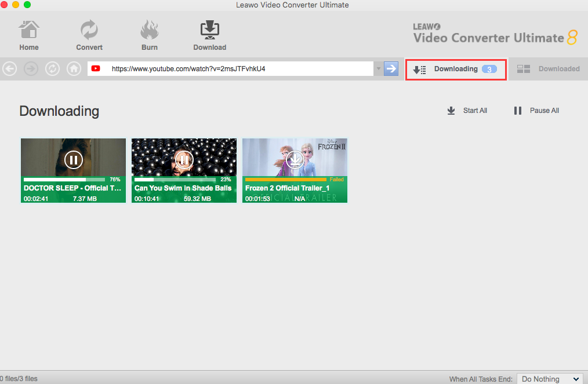The width and height of the screenshot is (588, 384).
Task: Pause the Shade Balls download
Action: [184, 160]
